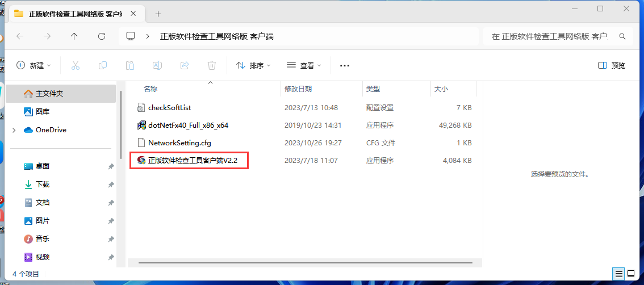This screenshot has height=285, width=644.
Task: Toggle the 预览 preview pane
Action: (612, 65)
